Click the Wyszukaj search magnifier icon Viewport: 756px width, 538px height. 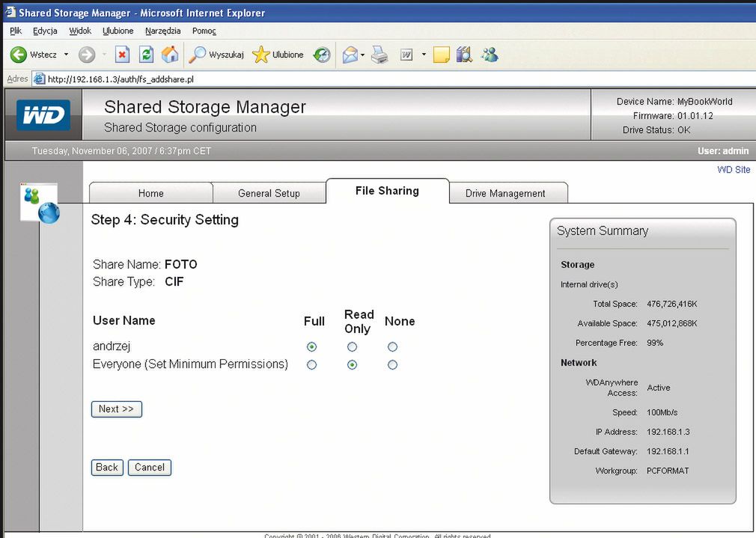[x=197, y=55]
